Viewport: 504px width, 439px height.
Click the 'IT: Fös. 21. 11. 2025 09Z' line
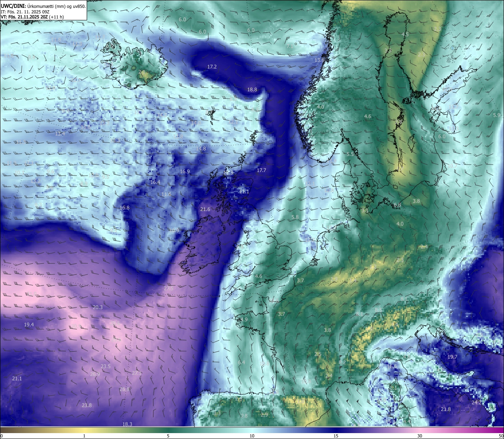point(25,11)
